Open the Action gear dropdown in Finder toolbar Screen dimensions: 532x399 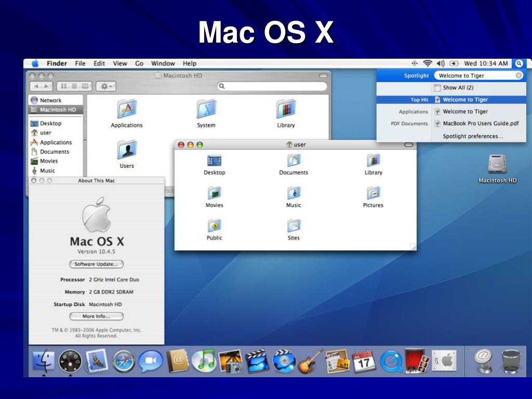pyautogui.click(x=106, y=86)
